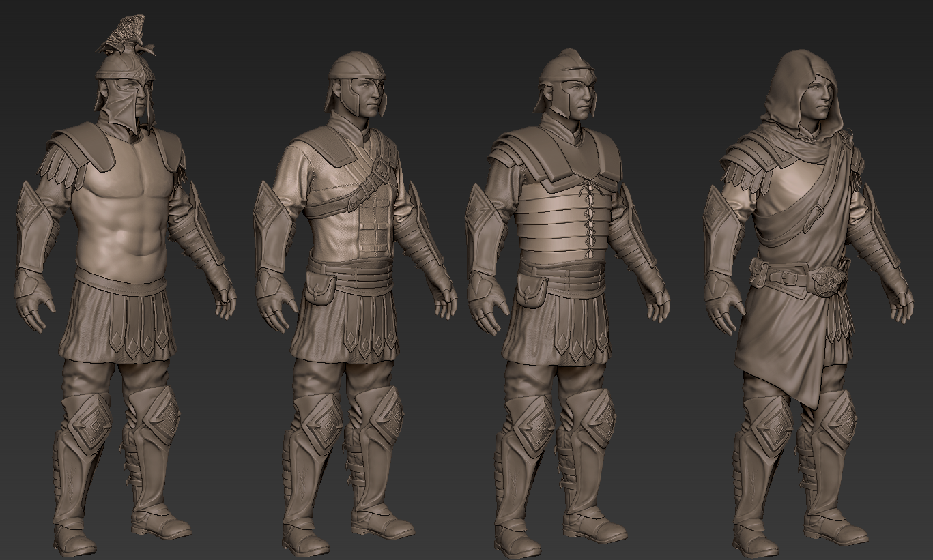933x560 pixels.
Task: Select the face guard of the crested helmet
Action: [x=126, y=102]
